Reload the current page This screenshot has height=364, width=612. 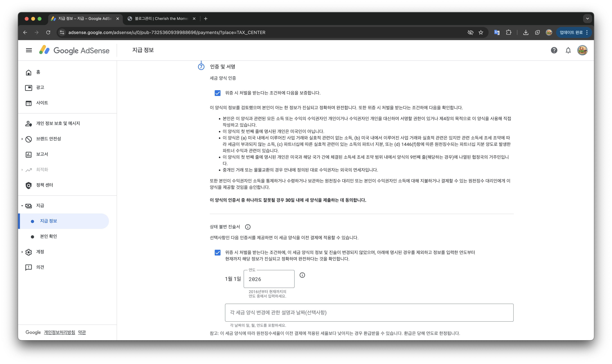click(x=48, y=32)
